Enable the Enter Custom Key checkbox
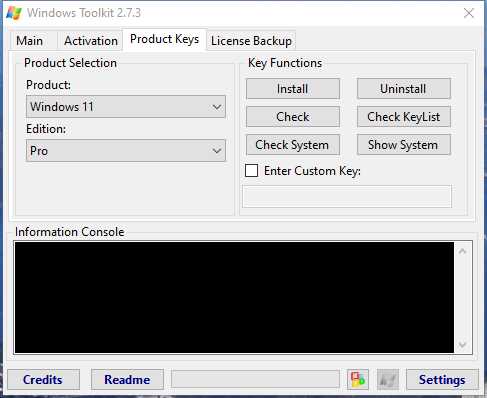The height and width of the screenshot is (398, 487). (x=251, y=170)
